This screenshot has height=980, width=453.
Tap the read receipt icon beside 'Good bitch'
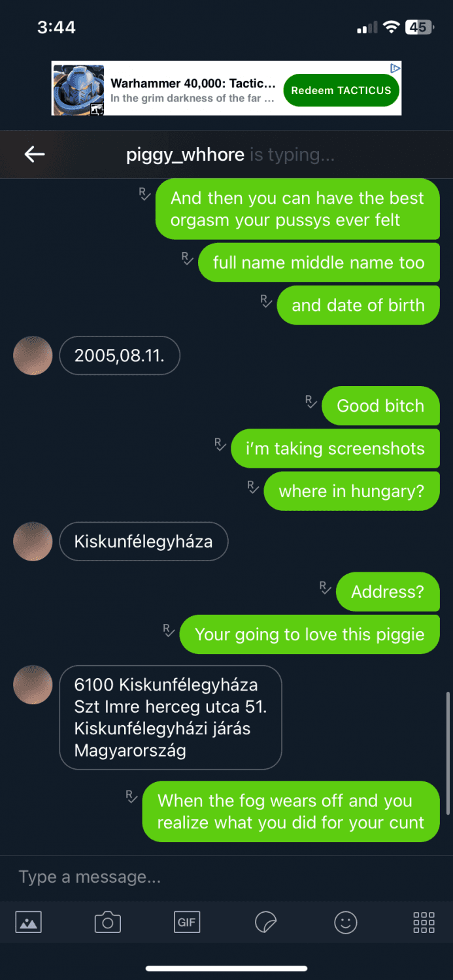tap(310, 402)
